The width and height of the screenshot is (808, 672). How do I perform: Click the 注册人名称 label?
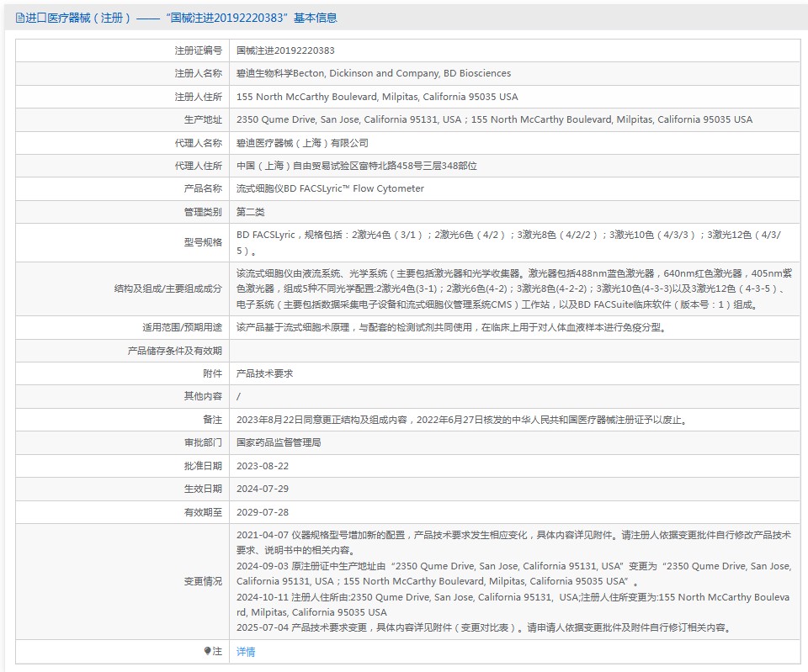[199, 73]
